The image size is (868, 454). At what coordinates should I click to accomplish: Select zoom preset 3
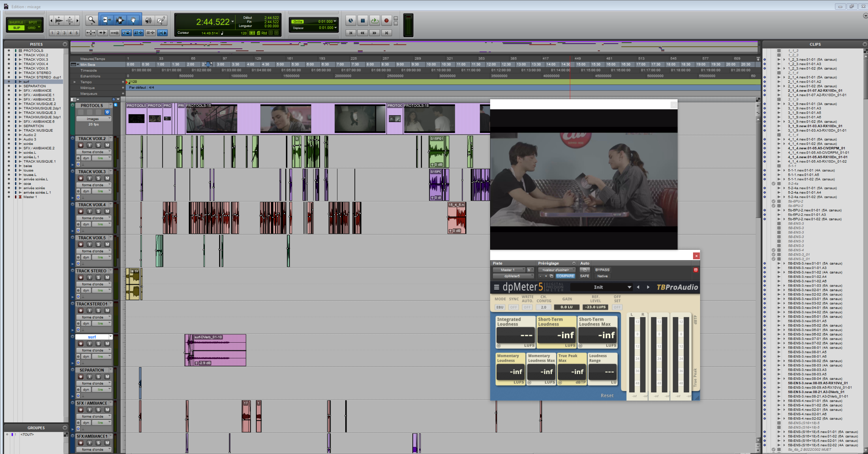pyautogui.click(x=64, y=33)
